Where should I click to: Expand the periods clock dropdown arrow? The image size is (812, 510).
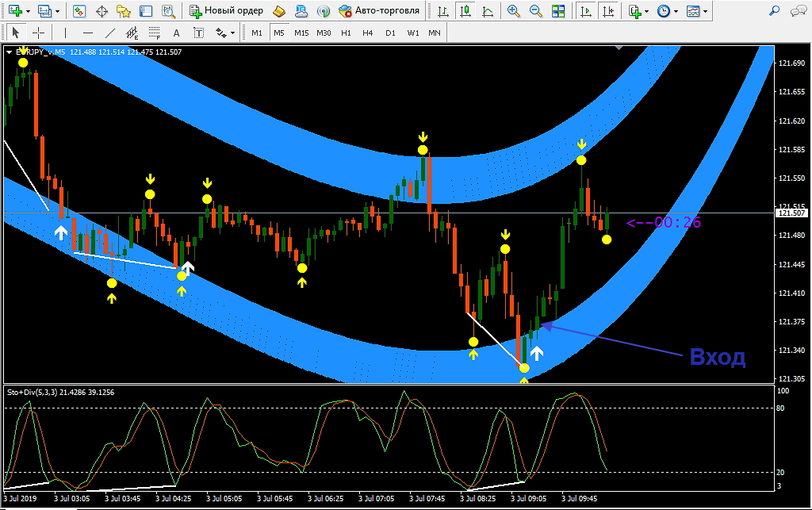tap(676, 11)
